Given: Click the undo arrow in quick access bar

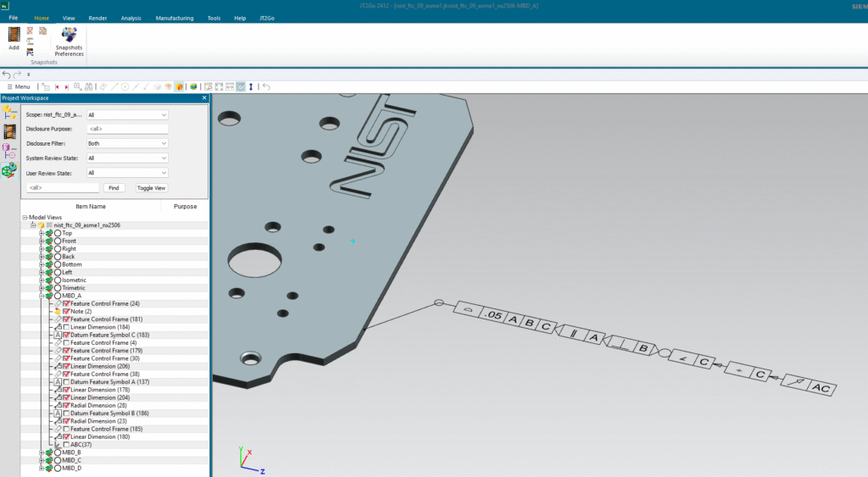Looking at the screenshot, I should 7,75.
